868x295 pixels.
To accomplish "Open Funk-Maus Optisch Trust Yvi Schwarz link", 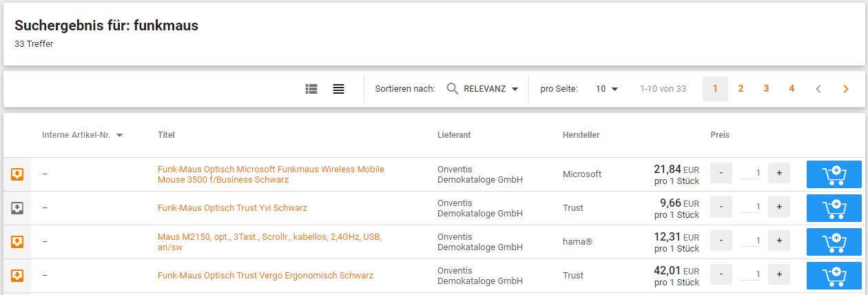I will click(232, 208).
